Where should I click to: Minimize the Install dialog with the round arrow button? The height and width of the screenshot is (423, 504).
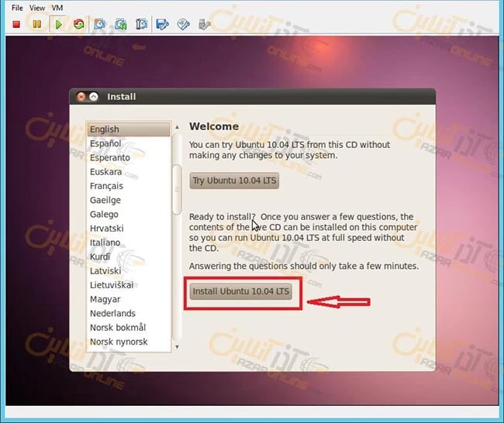point(94,97)
